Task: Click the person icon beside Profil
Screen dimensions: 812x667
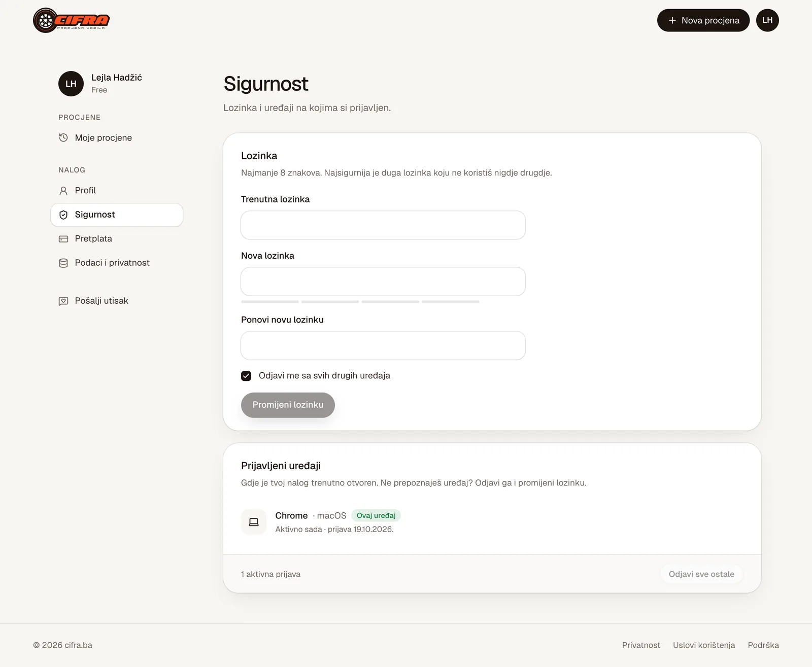Action: 63,191
